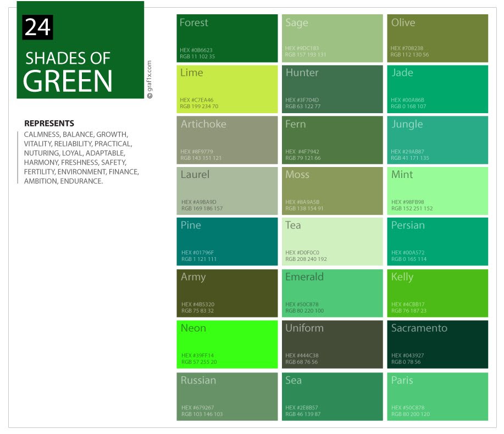Select the Fern green swatch
This screenshot has height=434, width=504.
point(332,140)
